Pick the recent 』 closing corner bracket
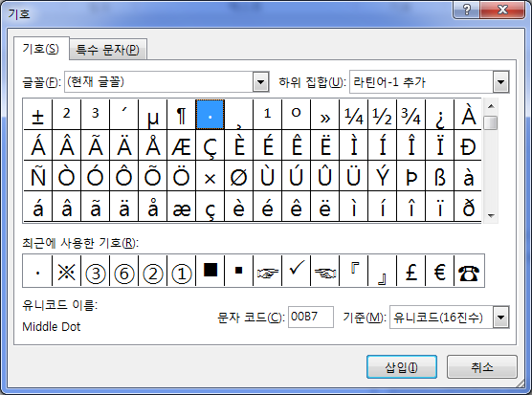 pos(382,271)
